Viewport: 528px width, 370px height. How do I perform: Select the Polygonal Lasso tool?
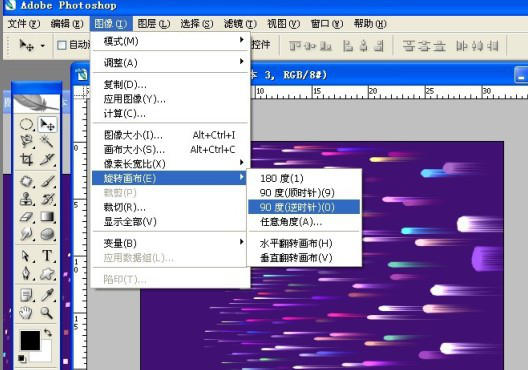tap(26, 141)
